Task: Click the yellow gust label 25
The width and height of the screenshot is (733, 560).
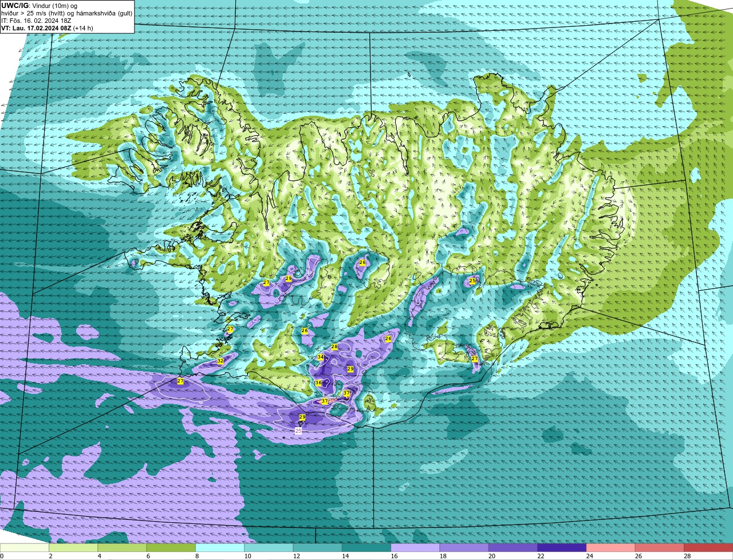Action: 472,281
